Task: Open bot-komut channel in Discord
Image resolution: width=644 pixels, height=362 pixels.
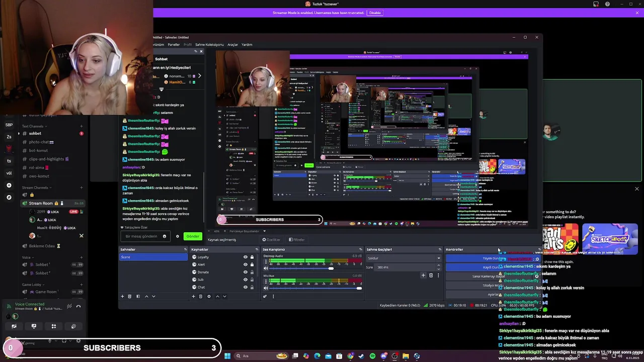Action: (x=53, y=150)
